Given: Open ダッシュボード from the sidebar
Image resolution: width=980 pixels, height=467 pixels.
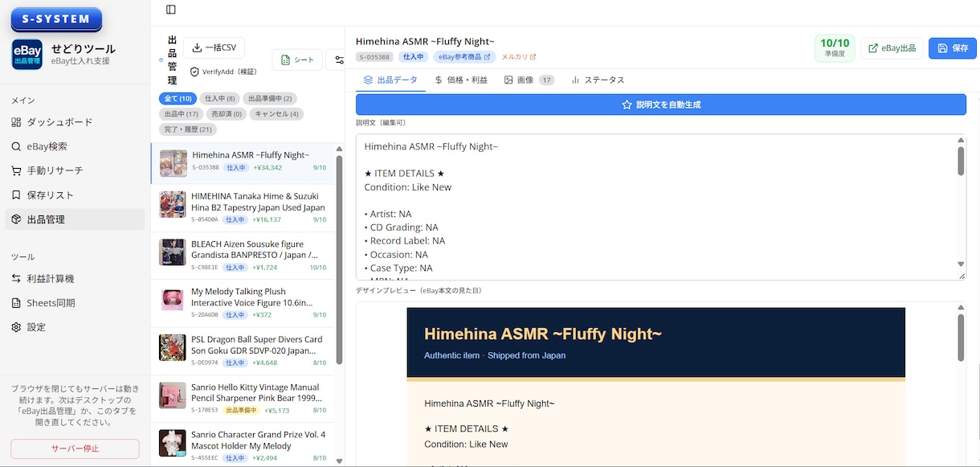Looking at the screenshot, I should coord(75,122).
